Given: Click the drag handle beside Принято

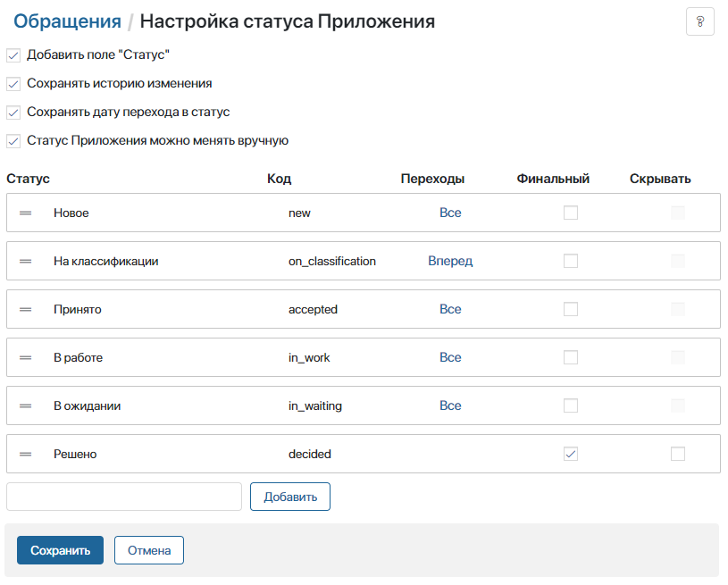Looking at the screenshot, I should (26, 309).
